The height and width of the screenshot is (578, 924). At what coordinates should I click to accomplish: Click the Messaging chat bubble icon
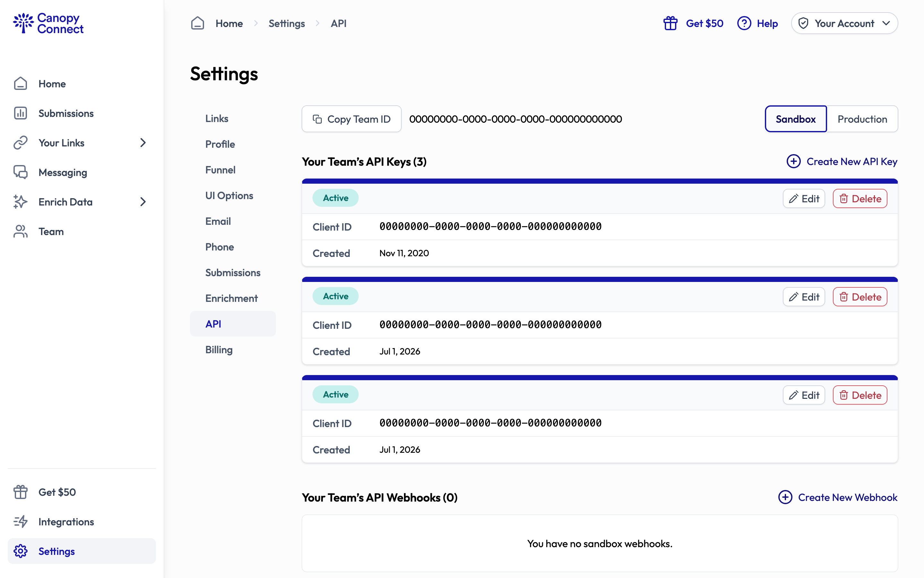coord(21,172)
